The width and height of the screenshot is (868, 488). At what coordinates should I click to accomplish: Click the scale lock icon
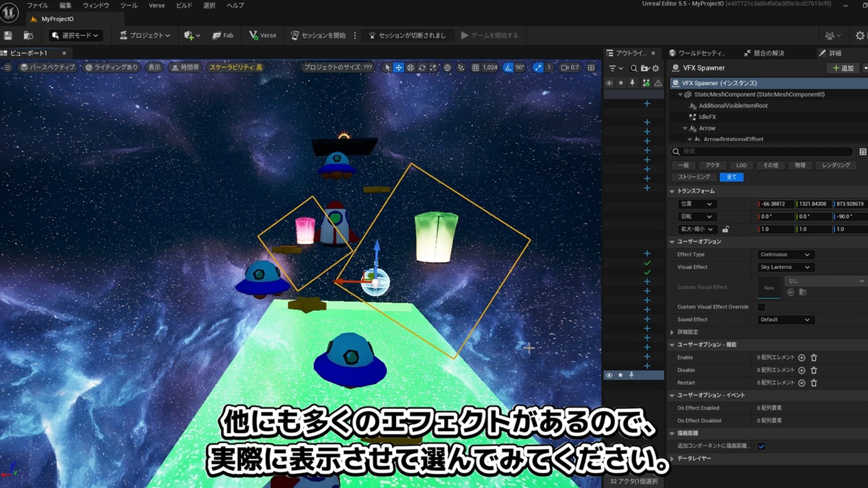(x=726, y=229)
